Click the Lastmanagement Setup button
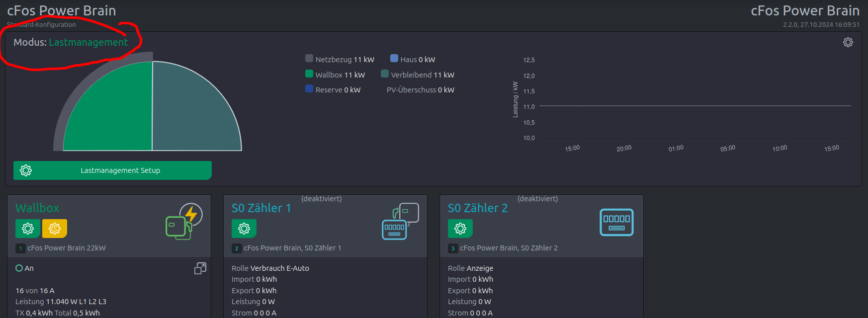868x318 pixels. point(112,170)
